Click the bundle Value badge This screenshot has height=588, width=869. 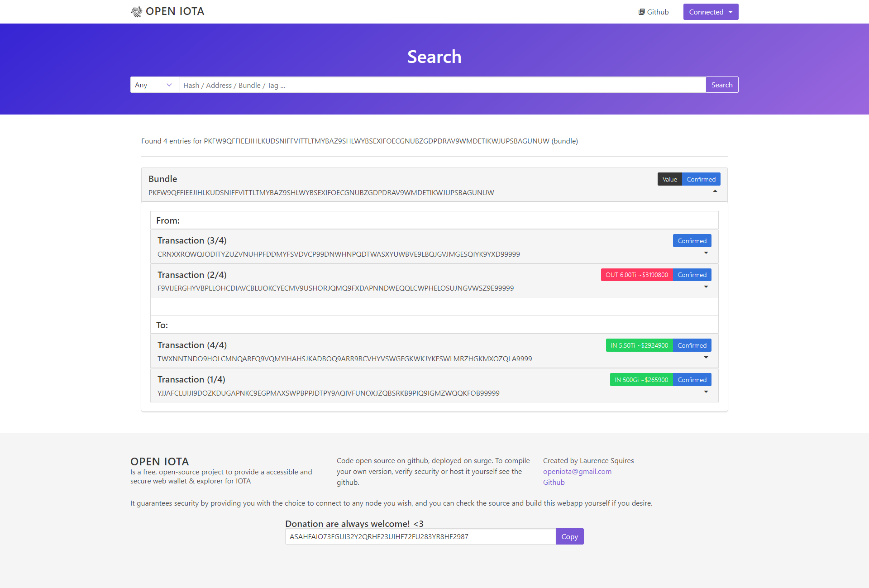point(669,179)
